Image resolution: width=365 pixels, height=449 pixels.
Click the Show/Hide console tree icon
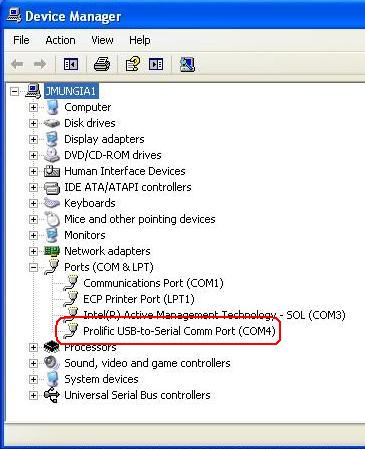tap(71, 64)
